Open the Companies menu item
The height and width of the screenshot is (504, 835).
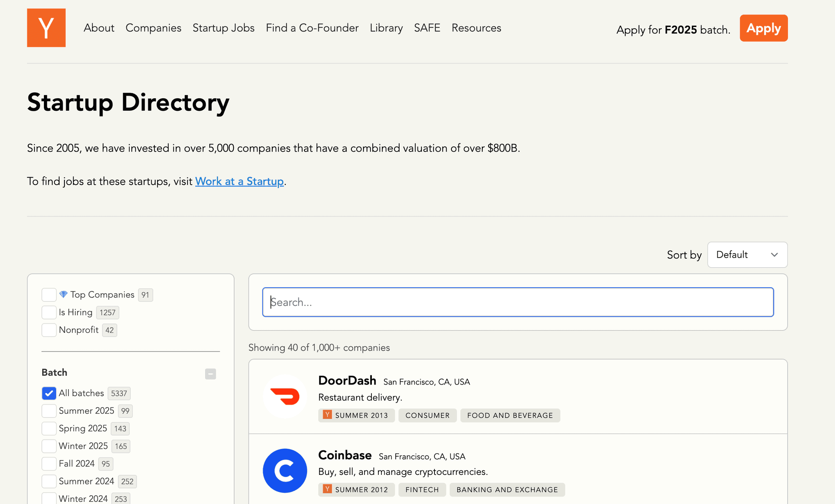(153, 28)
